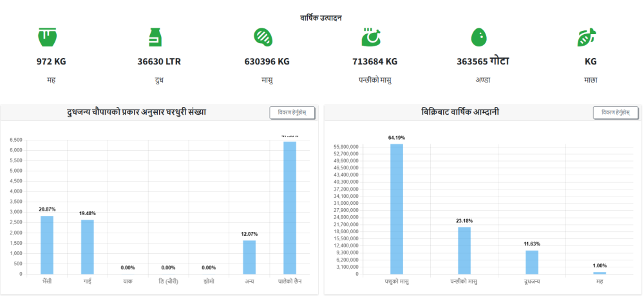The image size is (644, 297).
Task: Open विवरण हेर्नुहोस् in the घरधुरी संख्या chart
Action: [292, 113]
